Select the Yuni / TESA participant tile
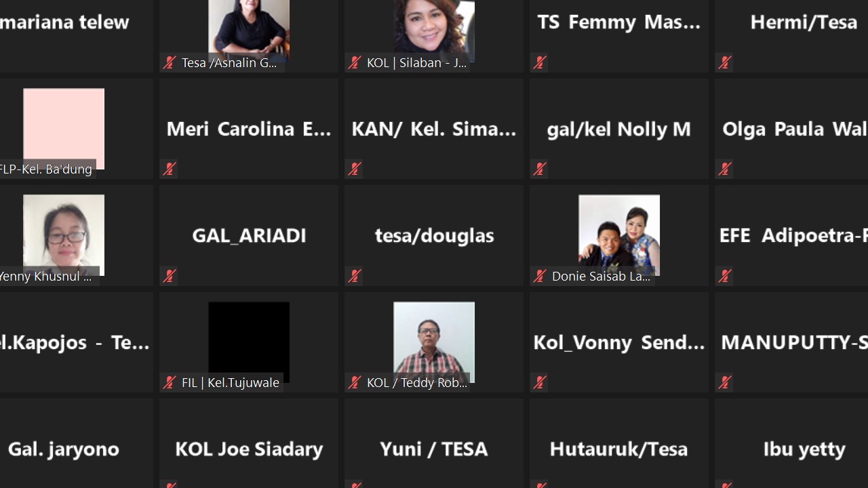Image resolution: width=868 pixels, height=488 pixels. 434,443
